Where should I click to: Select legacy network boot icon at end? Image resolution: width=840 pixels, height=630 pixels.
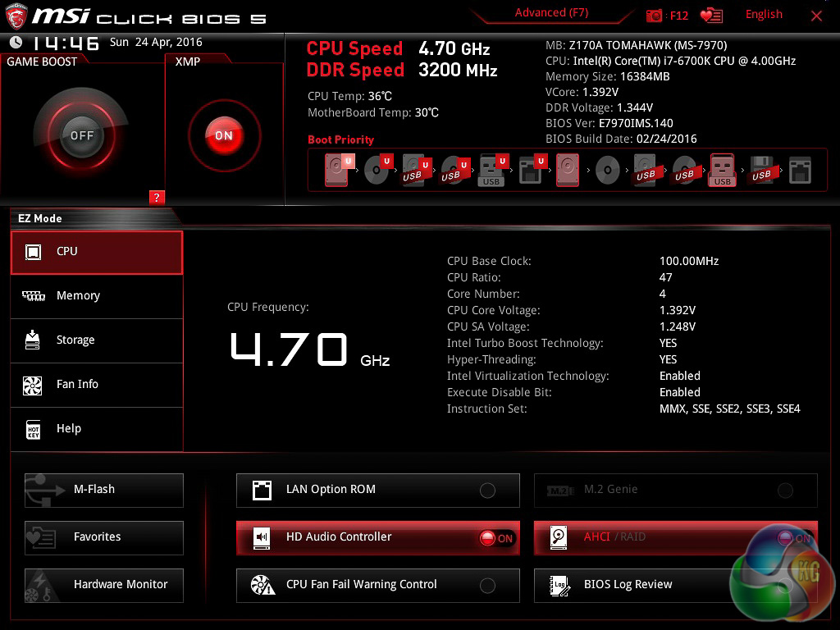(x=800, y=170)
